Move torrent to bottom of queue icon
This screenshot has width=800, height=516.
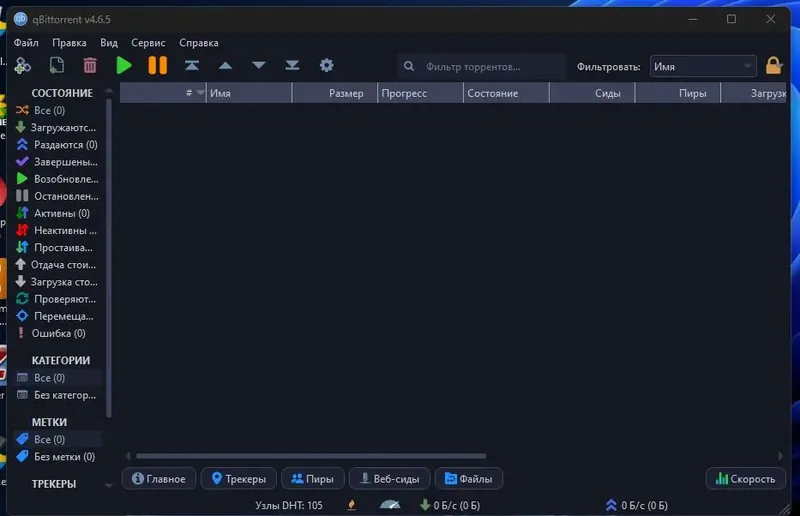click(x=292, y=65)
